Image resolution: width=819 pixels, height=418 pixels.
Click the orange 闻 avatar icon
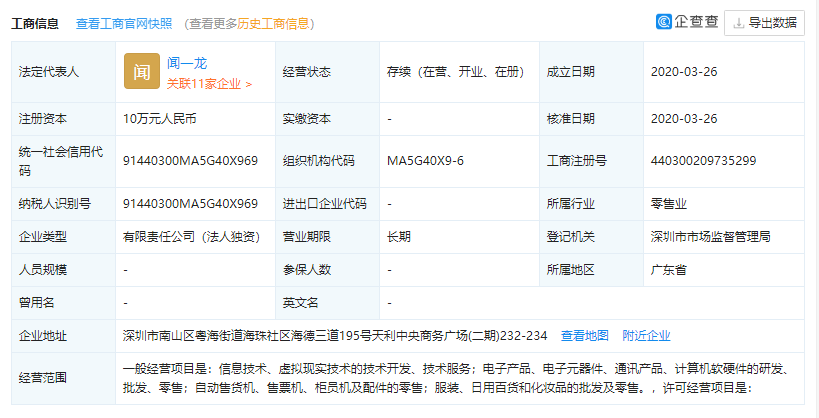pos(142,72)
